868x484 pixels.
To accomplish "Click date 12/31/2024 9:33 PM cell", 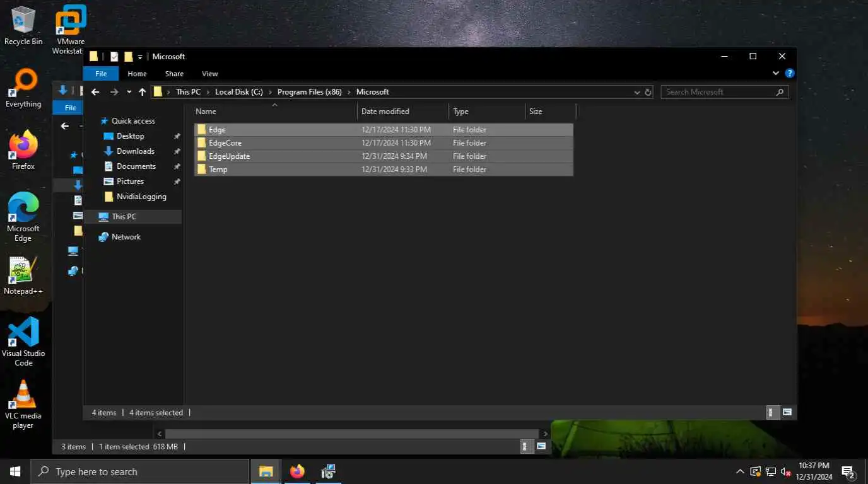I will pos(394,170).
